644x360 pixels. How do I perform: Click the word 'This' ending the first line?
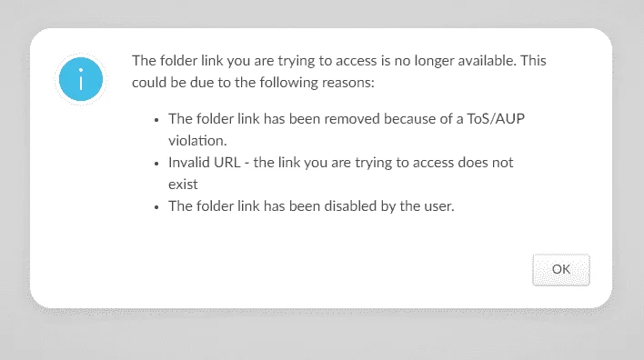pyautogui.click(x=533, y=61)
